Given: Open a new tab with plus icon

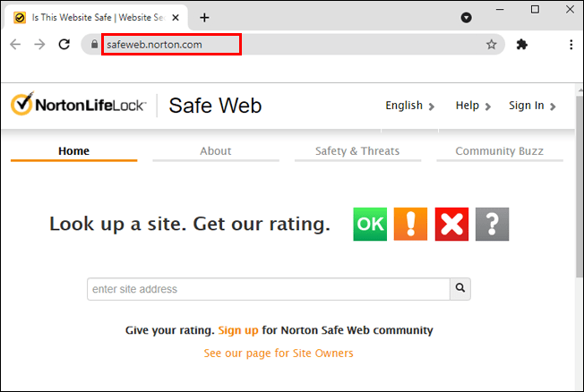Looking at the screenshot, I should pos(204,18).
